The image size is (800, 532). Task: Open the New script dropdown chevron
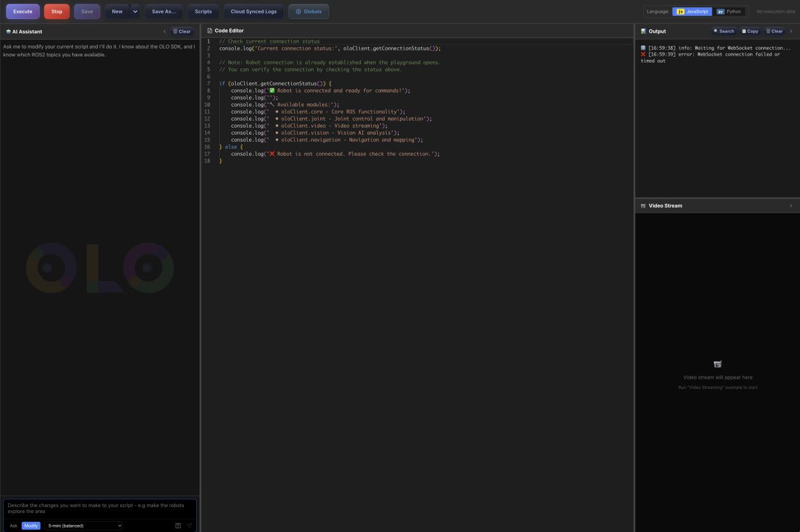[135, 11]
